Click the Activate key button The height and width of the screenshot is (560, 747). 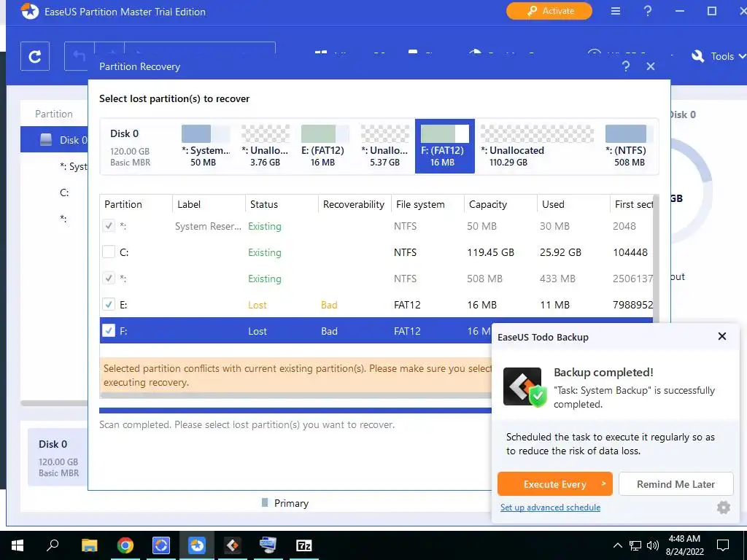549,11
